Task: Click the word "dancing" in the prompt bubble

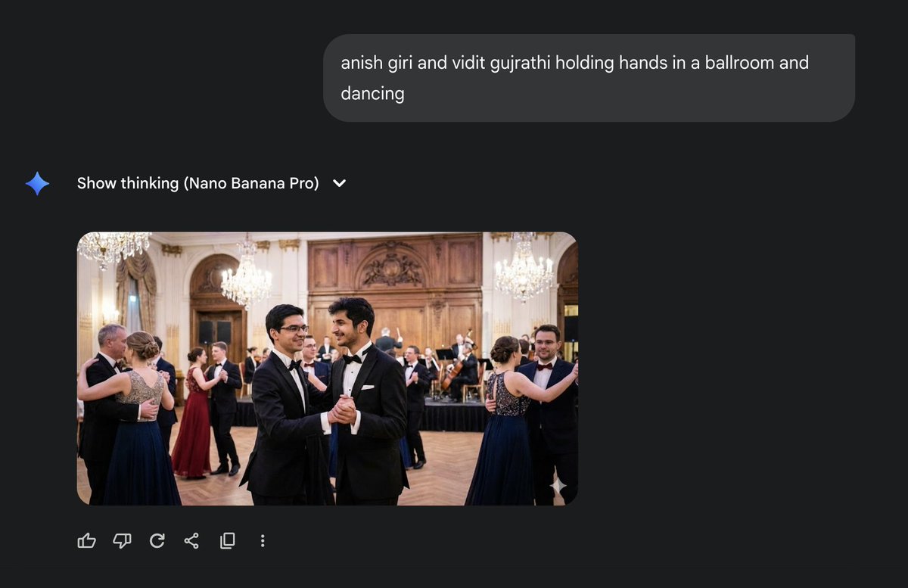Action: point(372,94)
